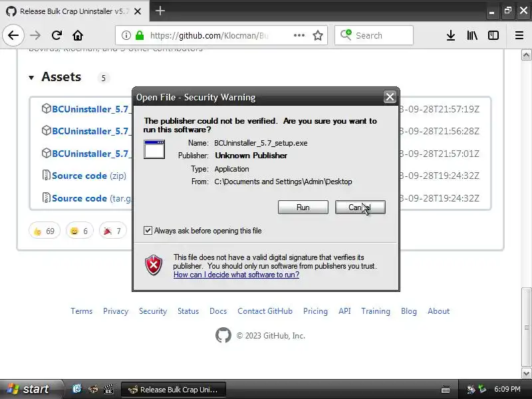Click the zip file icon beside Source code (zip)

pyautogui.click(x=46, y=176)
